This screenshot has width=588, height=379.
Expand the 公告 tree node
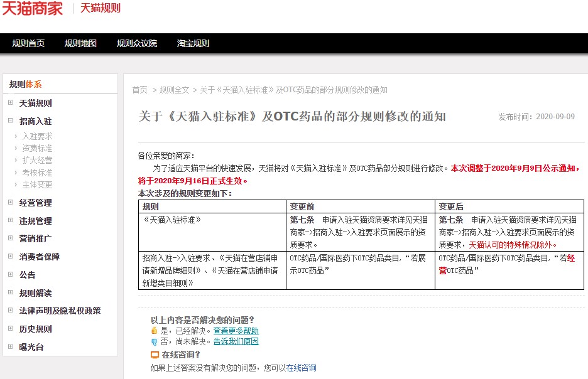(x=11, y=274)
